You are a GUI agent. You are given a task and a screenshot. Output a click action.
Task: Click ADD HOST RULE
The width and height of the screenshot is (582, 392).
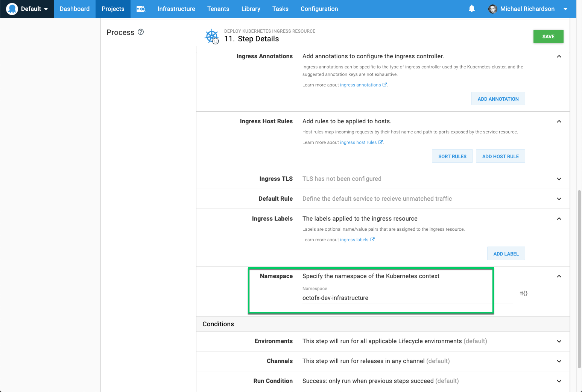tap(500, 156)
